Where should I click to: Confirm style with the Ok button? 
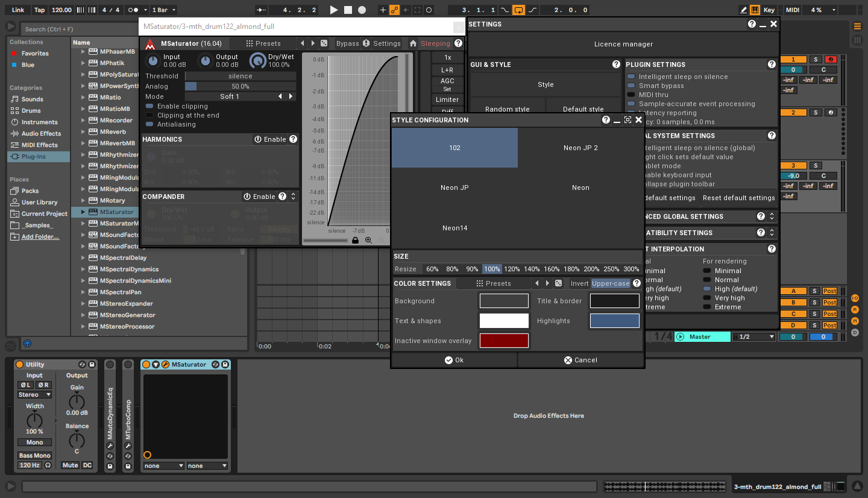point(454,360)
